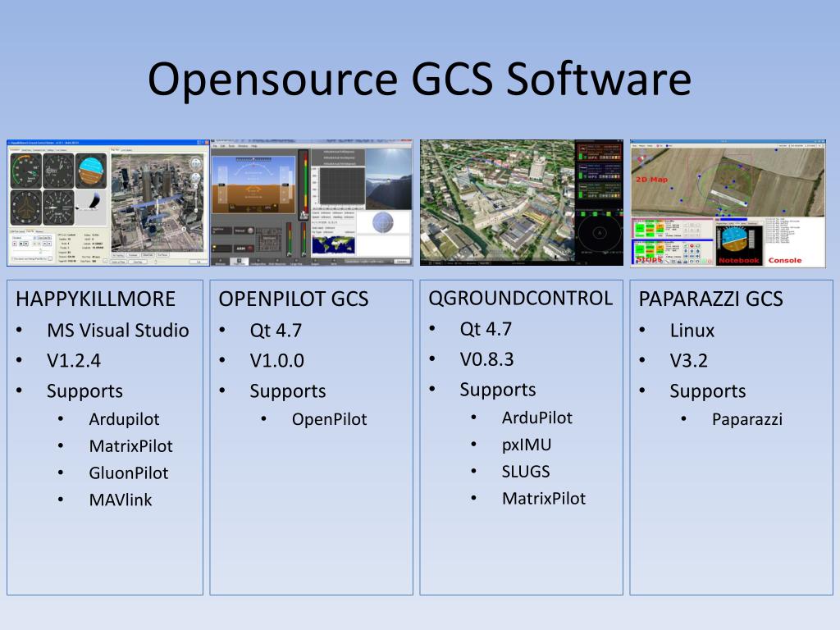Screen dimensions: 840x630
Task: Click 'Supports' under OPENPILOT GCS
Action: 288,391
